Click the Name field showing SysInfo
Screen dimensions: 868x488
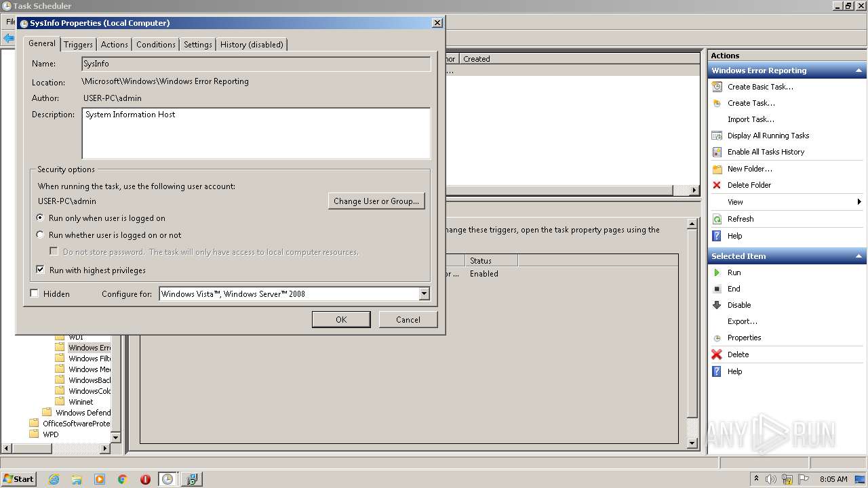click(x=256, y=64)
